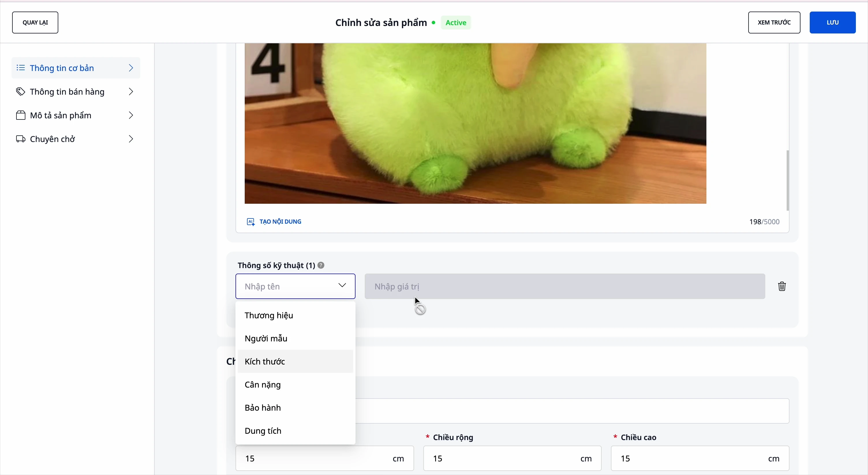Collapse the Nhập tên dropdown arrow
Screen dimensions: 868x475
coord(342,286)
